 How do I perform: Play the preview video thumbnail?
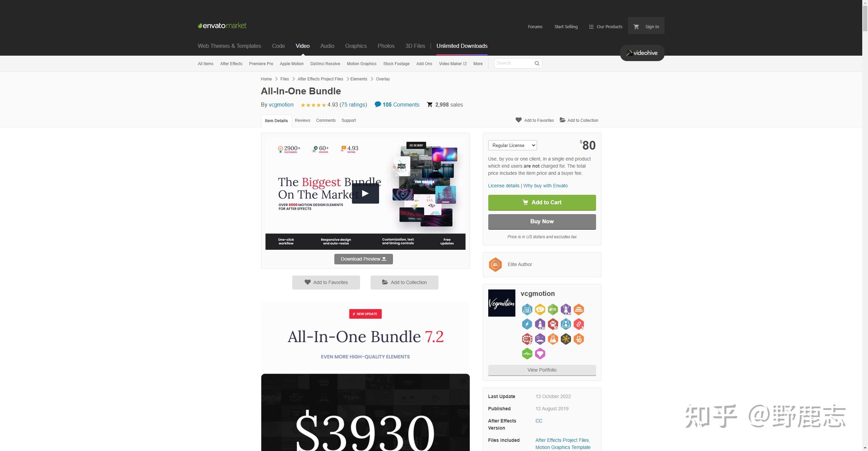pyautogui.click(x=364, y=192)
